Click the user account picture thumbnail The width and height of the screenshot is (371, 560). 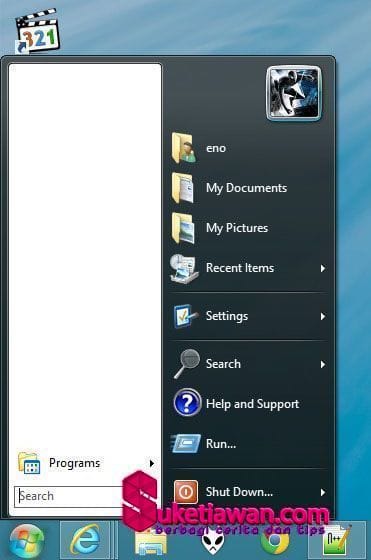tap(294, 93)
